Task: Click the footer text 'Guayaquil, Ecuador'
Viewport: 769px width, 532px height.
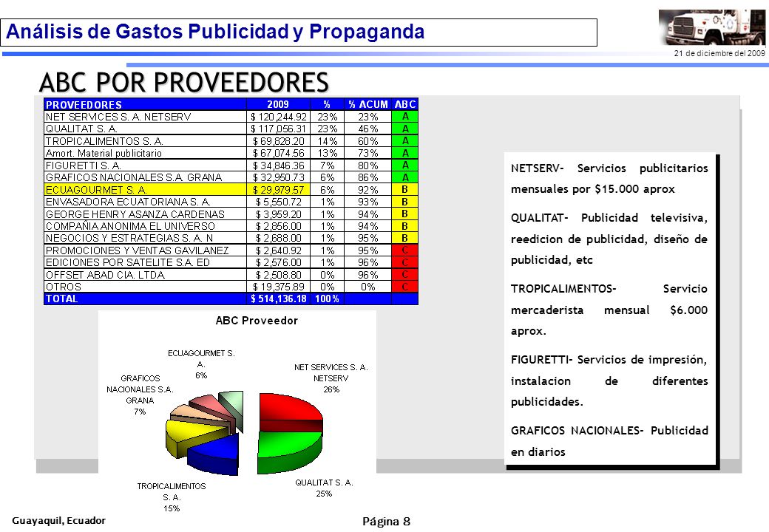Action: coord(59,520)
